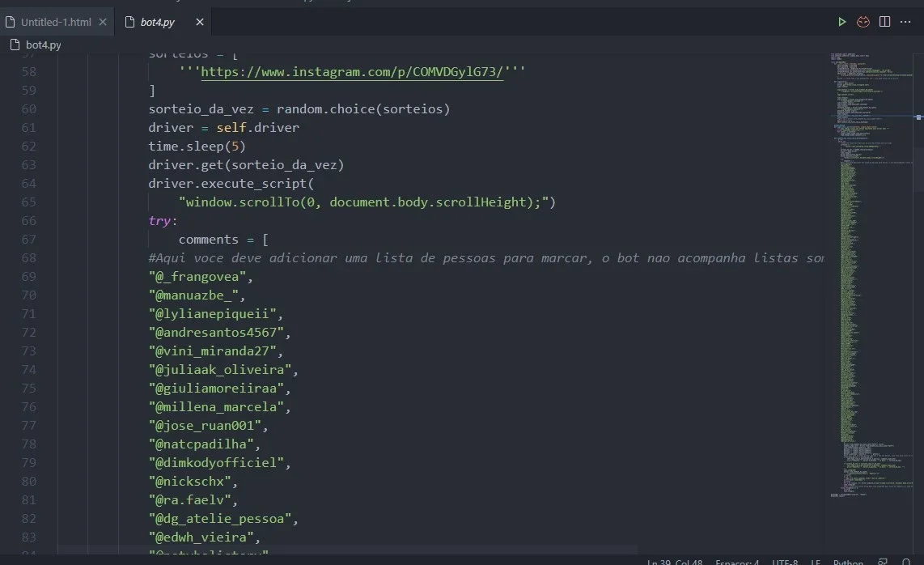Open the editor More Actions ellipsis
Viewport: 924px width, 565px height.
(x=905, y=22)
